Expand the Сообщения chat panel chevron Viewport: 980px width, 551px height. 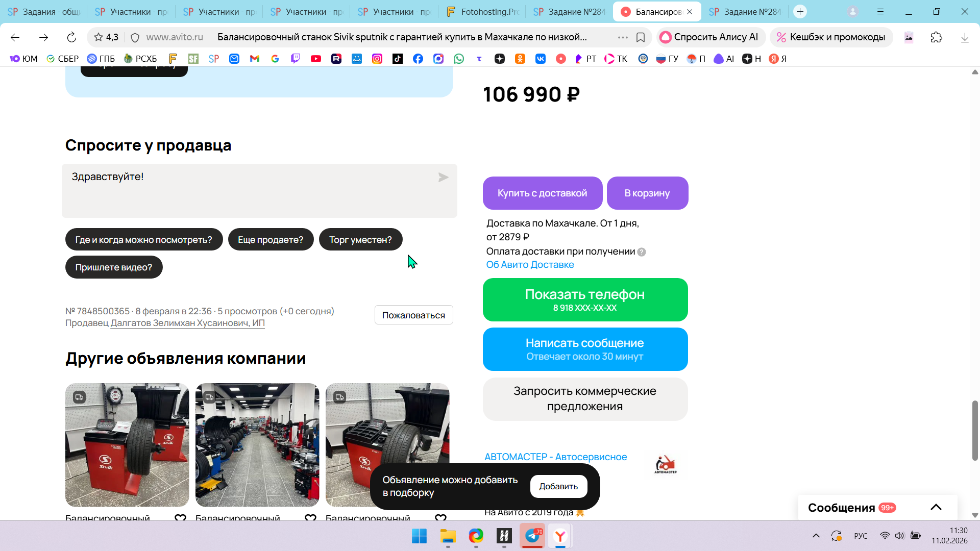tap(936, 507)
